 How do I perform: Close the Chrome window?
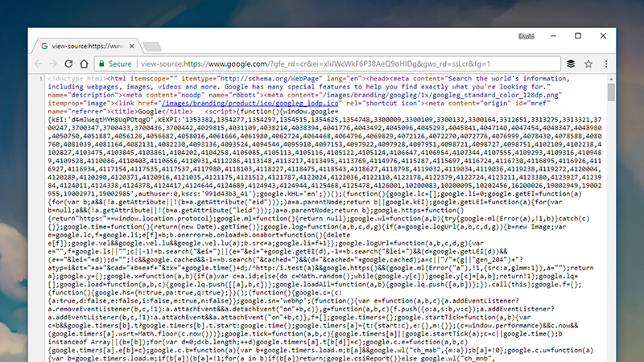pyautogui.click(x=603, y=36)
